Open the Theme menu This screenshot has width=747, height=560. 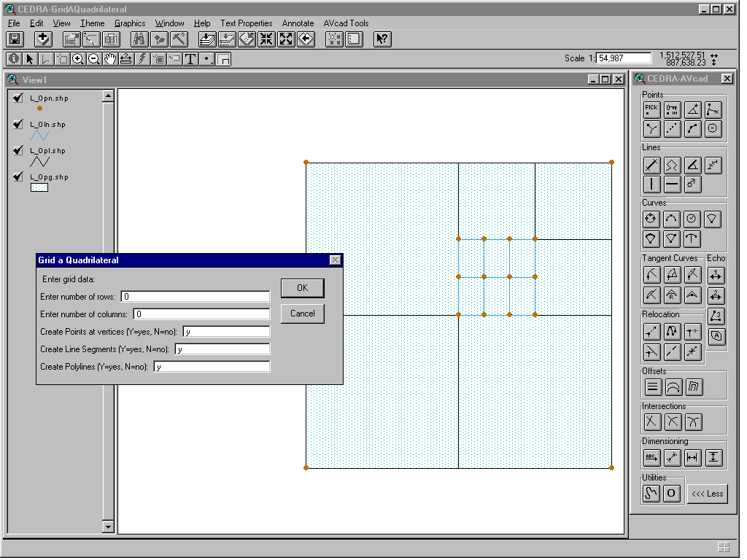[92, 23]
